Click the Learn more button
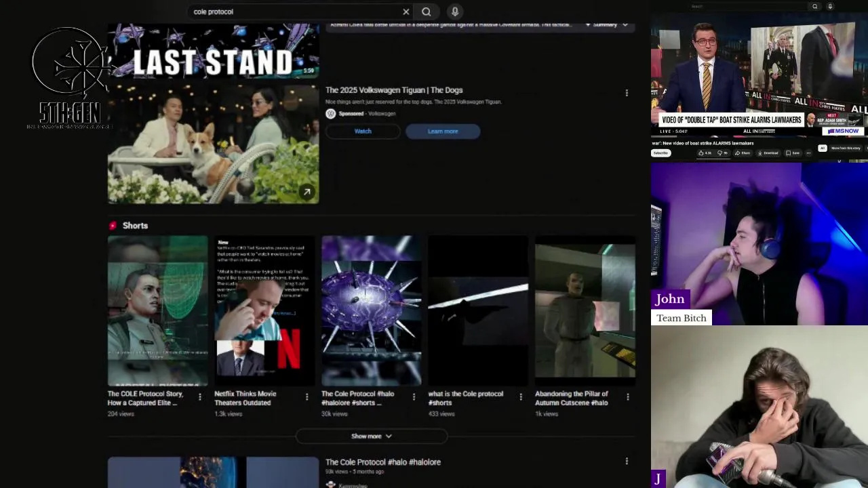This screenshot has width=868, height=488. coord(443,131)
